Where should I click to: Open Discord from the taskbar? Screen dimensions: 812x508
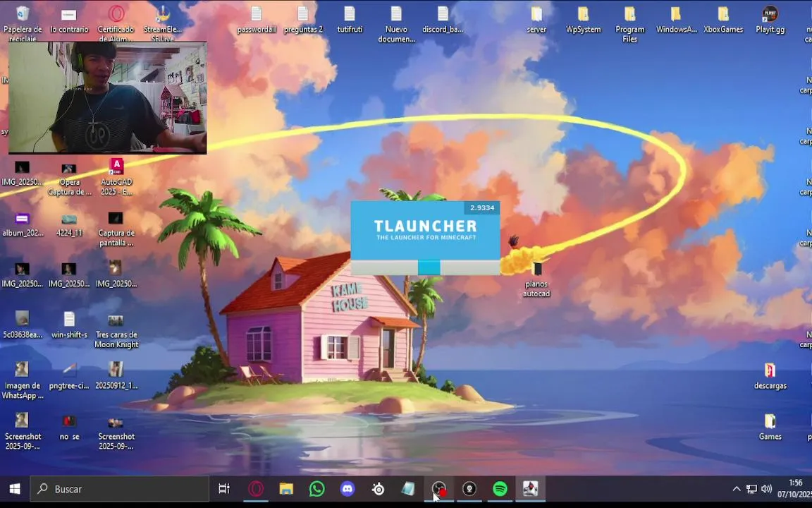point(347,489)
